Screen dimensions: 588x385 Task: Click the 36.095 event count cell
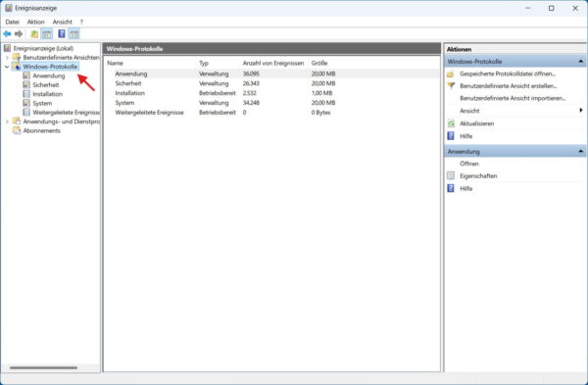coord(251,73)
